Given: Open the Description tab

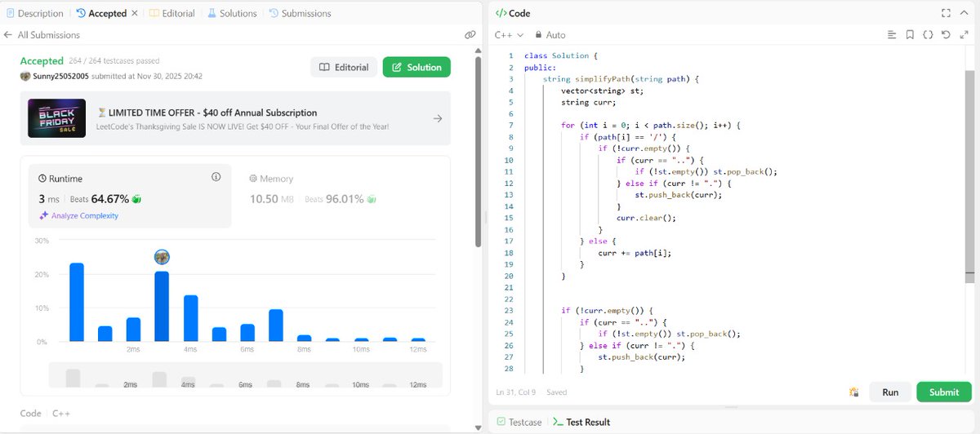Looking at the screenshot, I should (35, 13).
